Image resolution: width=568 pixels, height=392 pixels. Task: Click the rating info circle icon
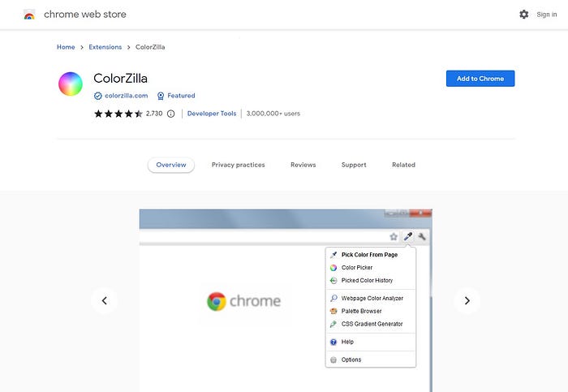pos(170,114)
